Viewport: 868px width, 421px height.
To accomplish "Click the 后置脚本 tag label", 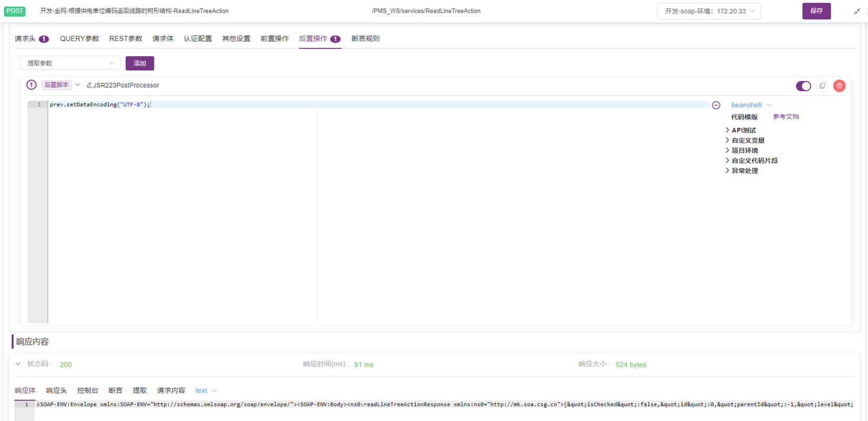I will point(56,85).
